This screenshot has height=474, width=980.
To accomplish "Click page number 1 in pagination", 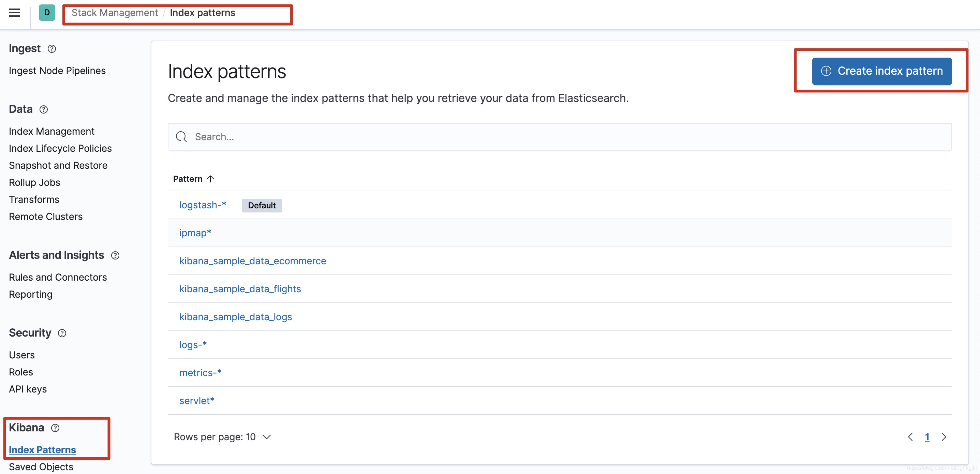I will 927,437.
